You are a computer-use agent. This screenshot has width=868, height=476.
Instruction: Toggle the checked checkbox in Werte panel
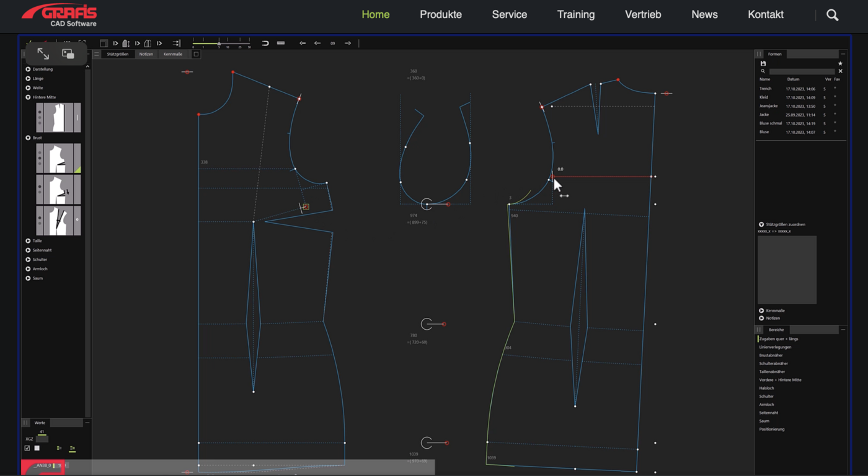pos(27,448)
